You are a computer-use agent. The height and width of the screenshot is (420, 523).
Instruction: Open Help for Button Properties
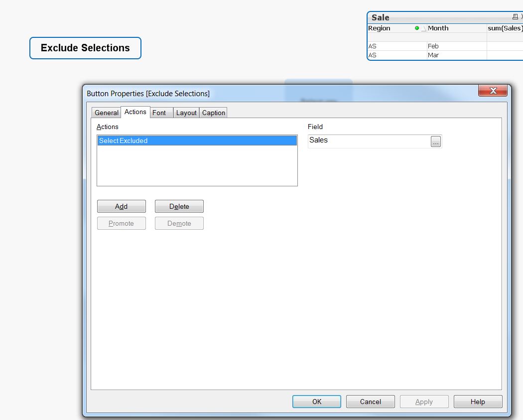coord(478,402)
